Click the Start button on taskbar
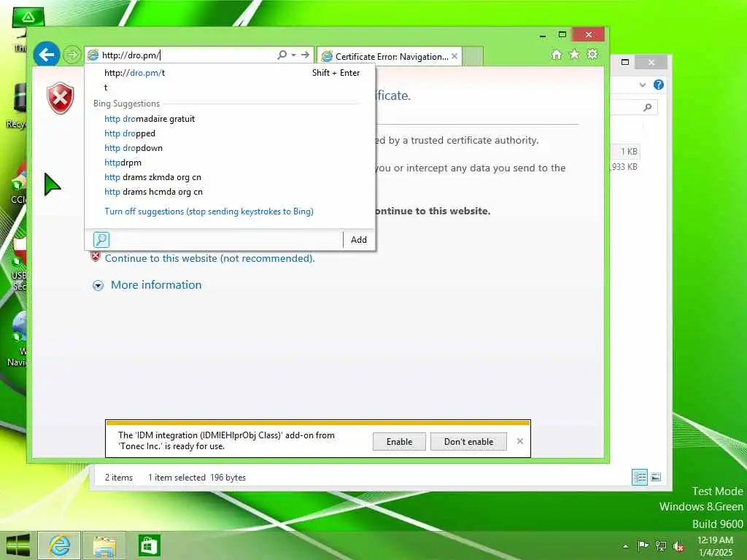747x560 pixels. (18, 545)
